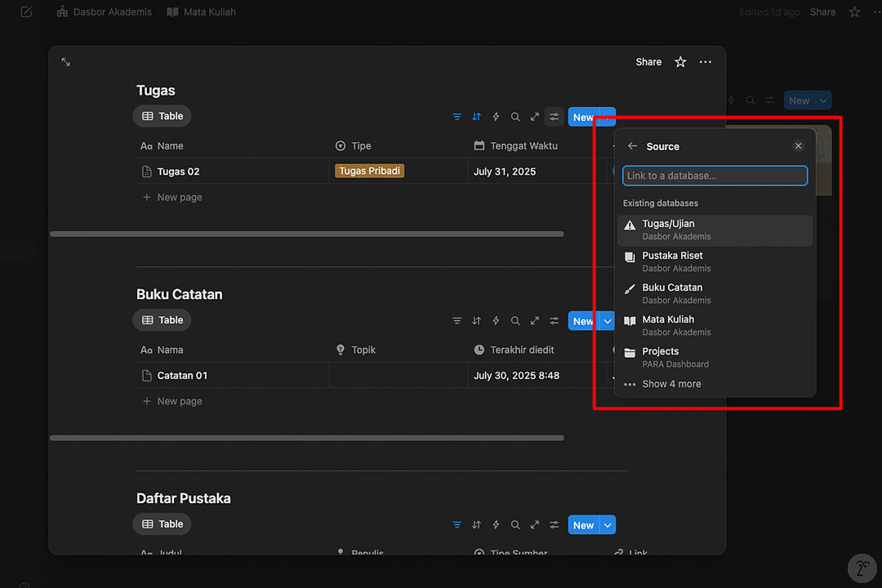Click Tugas horizontal scrollbar
Image resolution: width=882 pixels, height=588 pixels.
tap(306, 234)
